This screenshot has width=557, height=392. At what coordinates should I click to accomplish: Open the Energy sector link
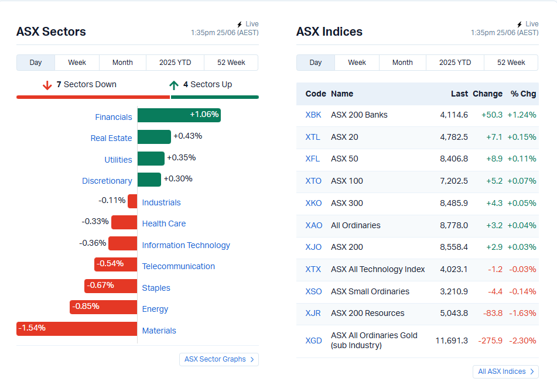click(x=155, y=309)
